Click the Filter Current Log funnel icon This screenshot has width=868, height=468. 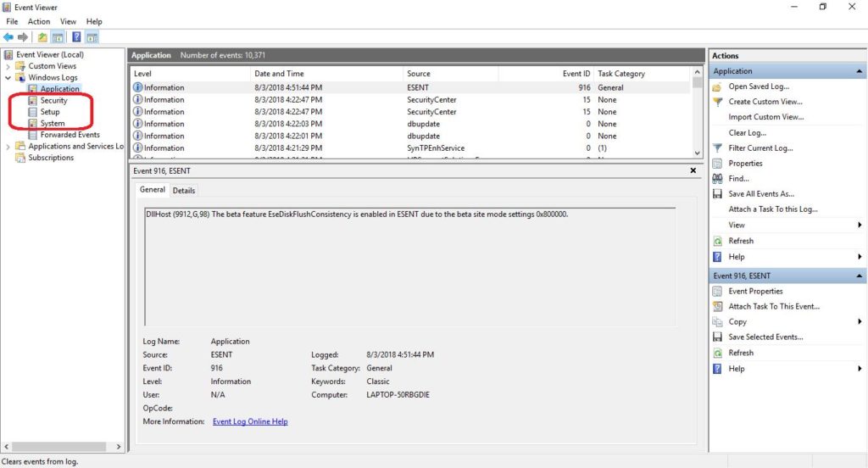coord(717,148)
